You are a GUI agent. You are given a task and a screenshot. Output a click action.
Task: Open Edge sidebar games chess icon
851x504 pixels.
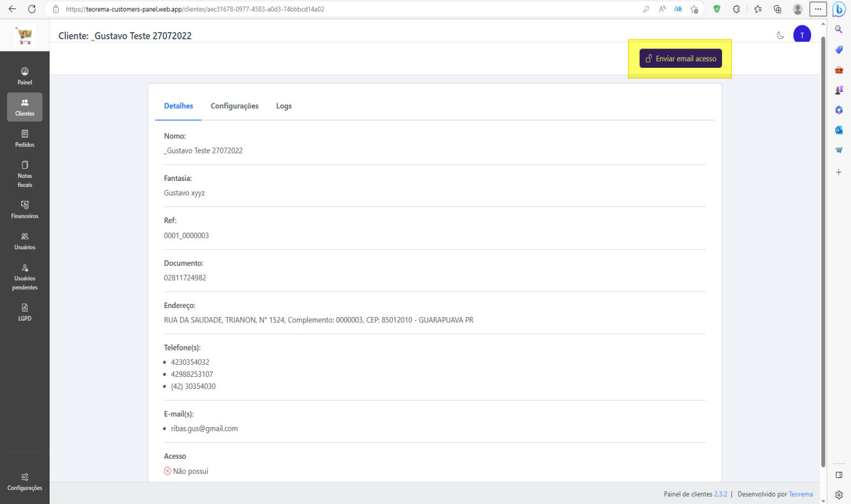point(839,90)
